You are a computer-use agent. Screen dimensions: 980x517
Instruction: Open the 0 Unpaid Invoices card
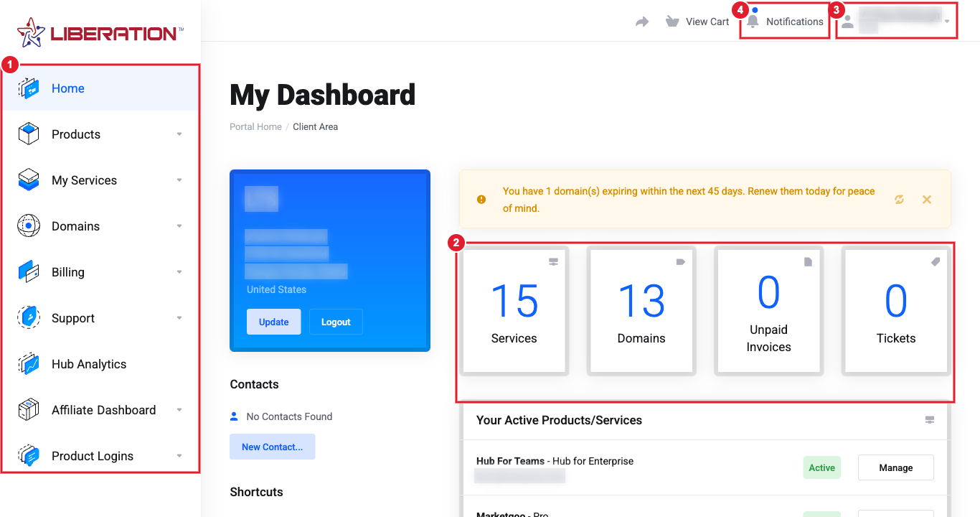(x=768, y=310)
